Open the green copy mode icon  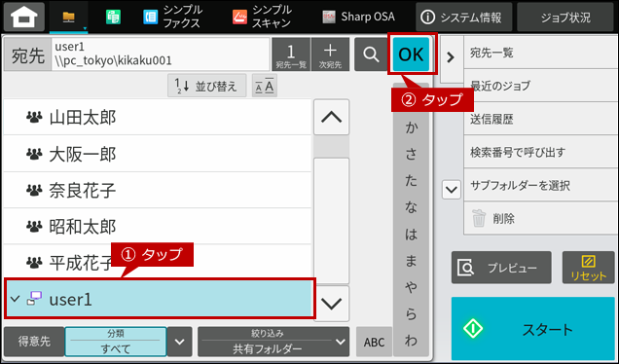(x=113, y=17)
